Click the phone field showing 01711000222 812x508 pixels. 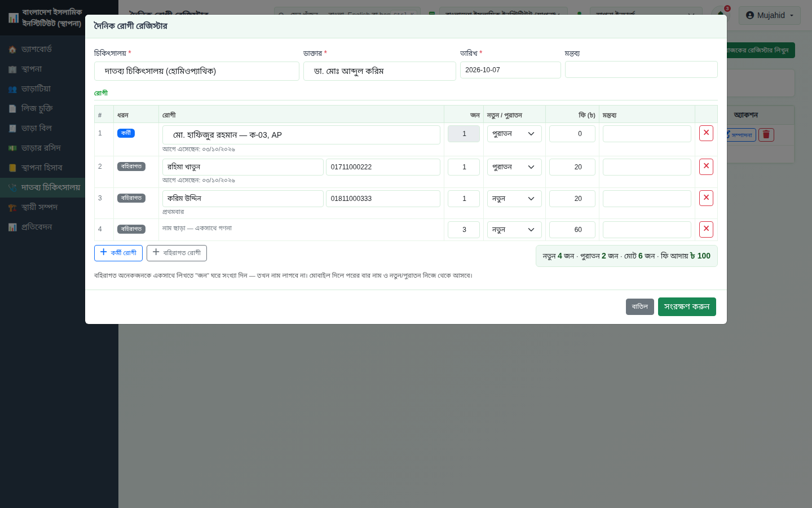pos(383,167)
